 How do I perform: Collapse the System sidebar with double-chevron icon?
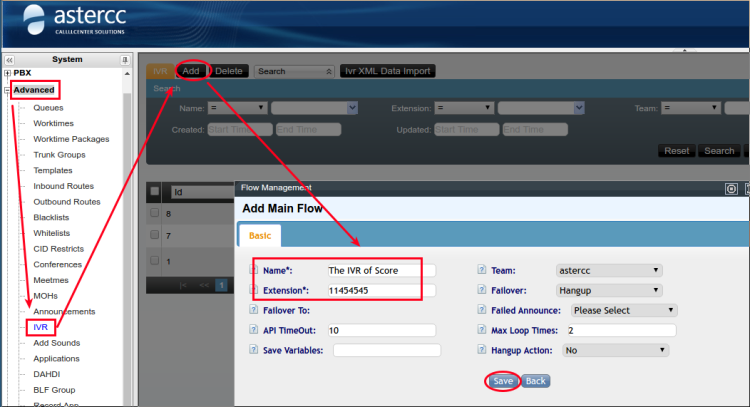[10, 59]
